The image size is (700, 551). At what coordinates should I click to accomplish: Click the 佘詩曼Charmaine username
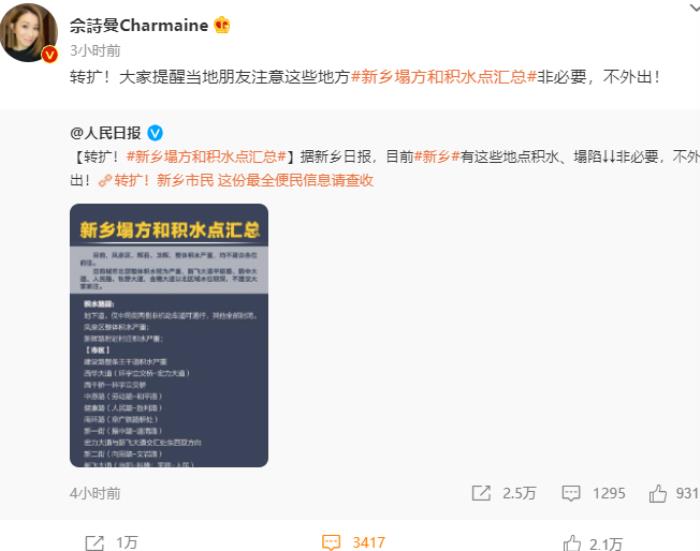139,25
